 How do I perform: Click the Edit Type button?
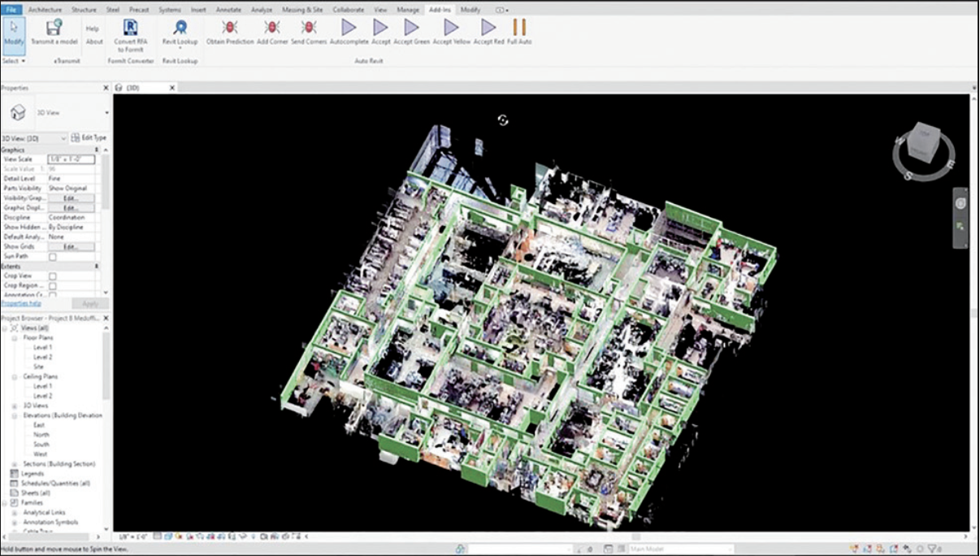pos(89,138)
